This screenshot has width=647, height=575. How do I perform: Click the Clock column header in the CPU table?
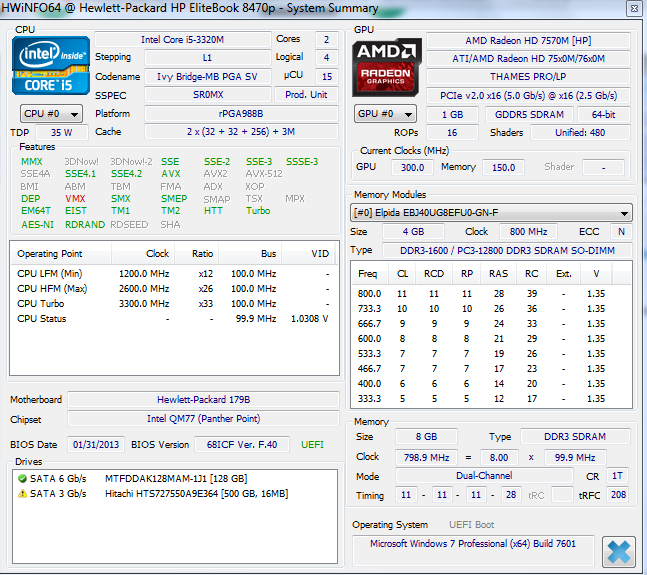point(143,254)
